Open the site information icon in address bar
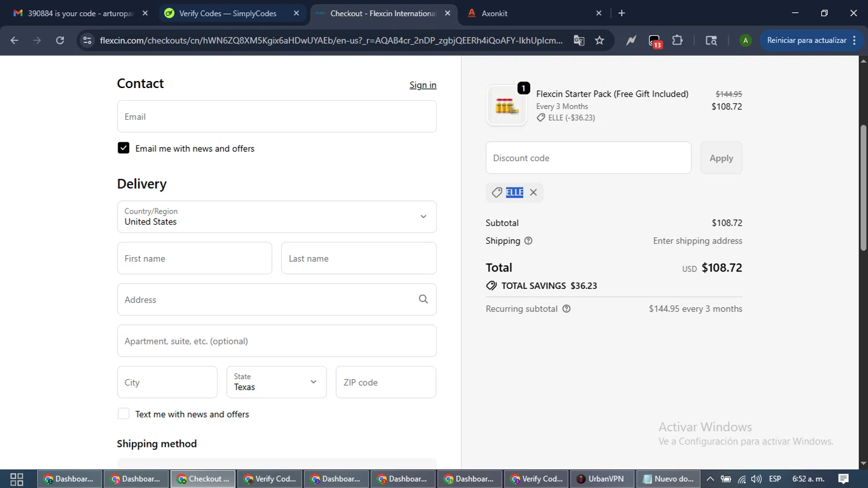 tap(87, 41)
